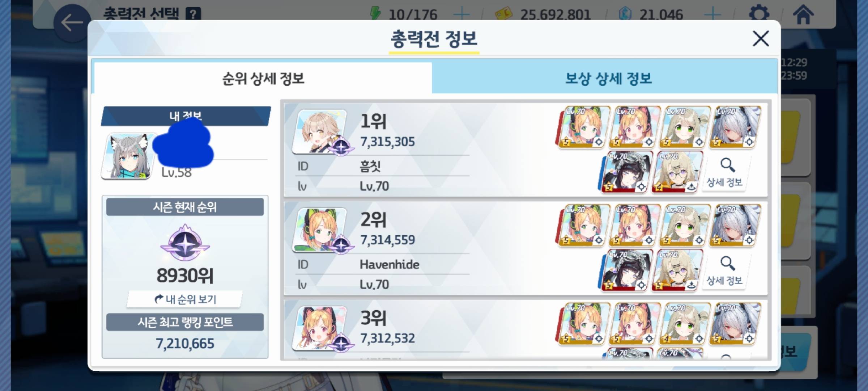This screenshot has height=391, width=868.
Task: Select rank 1 player profile portrait
Action: tap(320, 131)
